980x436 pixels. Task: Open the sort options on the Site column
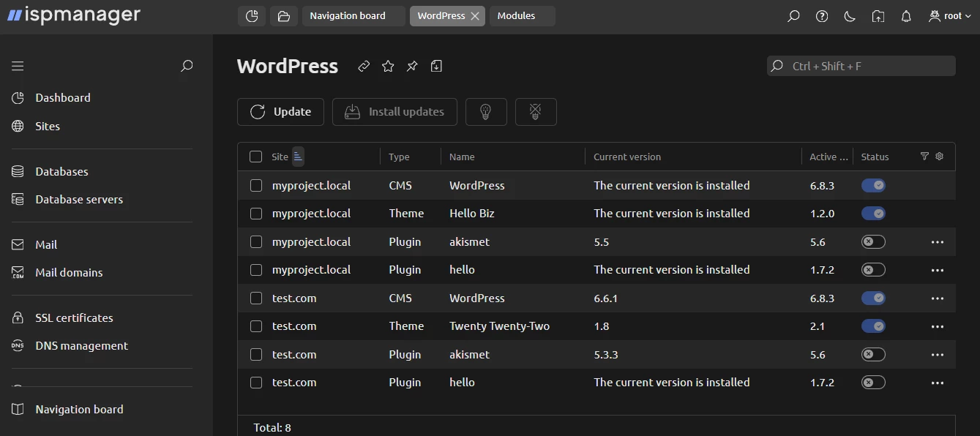tap(297, 156)
